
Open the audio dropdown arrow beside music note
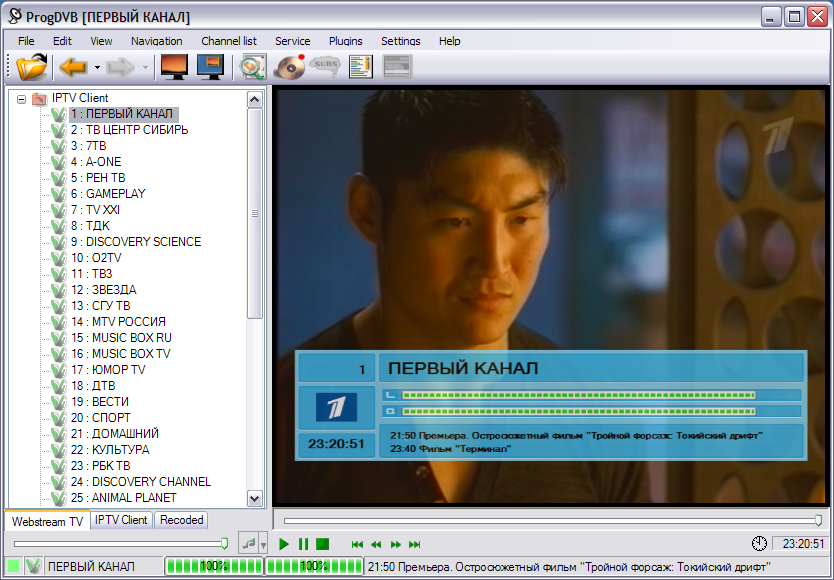tap(263, 544)
